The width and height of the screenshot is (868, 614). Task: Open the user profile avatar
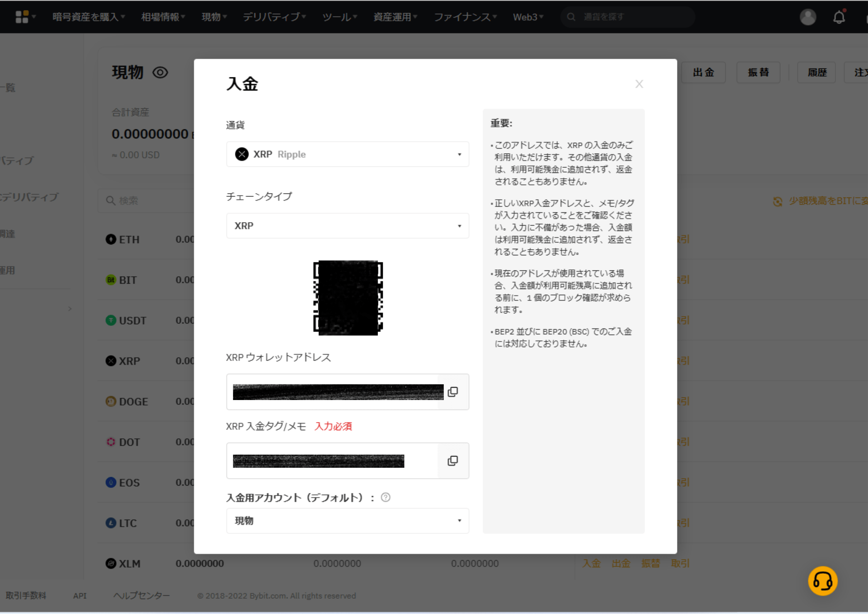point(808,17)
